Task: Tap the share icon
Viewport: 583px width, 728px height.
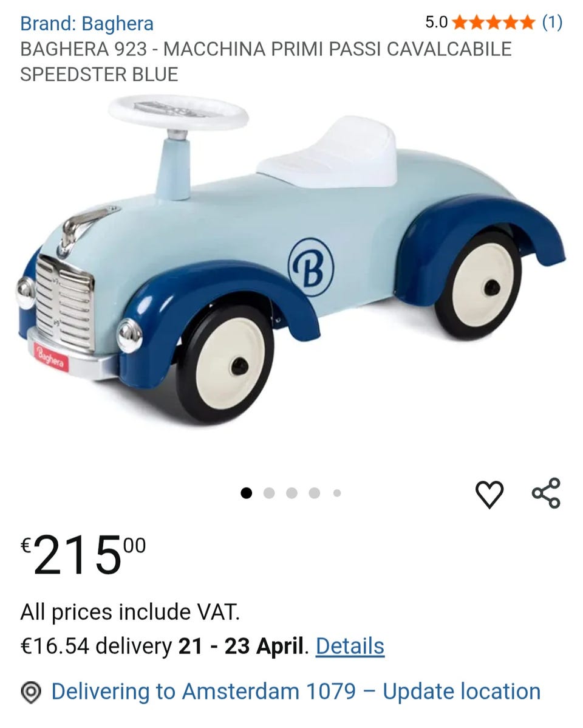Action: pyautogui.click(x=547, y=493)
